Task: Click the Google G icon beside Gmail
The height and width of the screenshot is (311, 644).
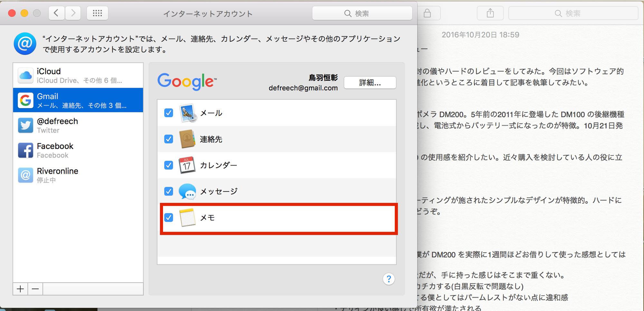Action: coord(25,100)
